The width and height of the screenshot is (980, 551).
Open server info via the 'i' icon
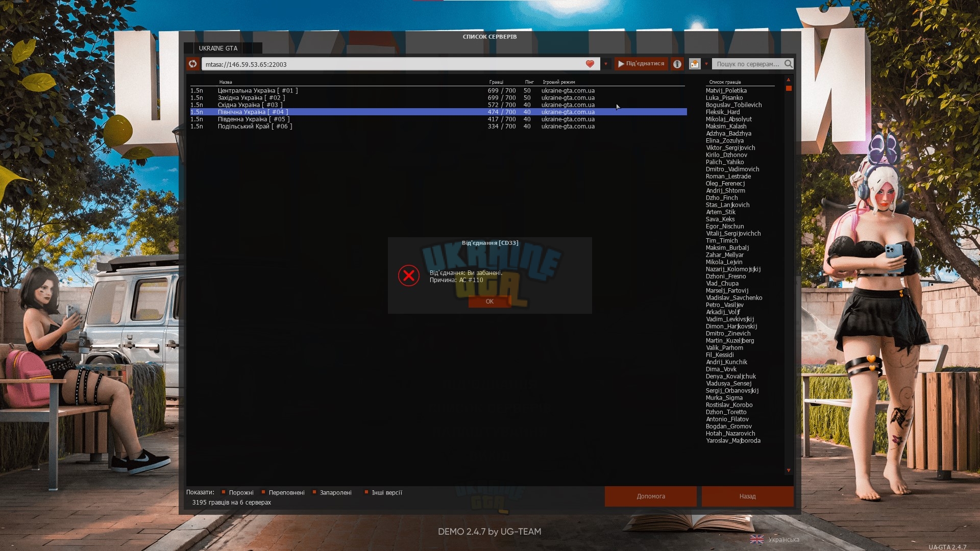point(677,64)
